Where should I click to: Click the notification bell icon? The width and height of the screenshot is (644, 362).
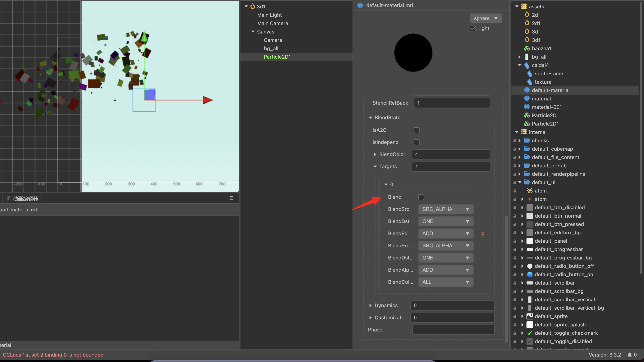click(x=630, y=355)
